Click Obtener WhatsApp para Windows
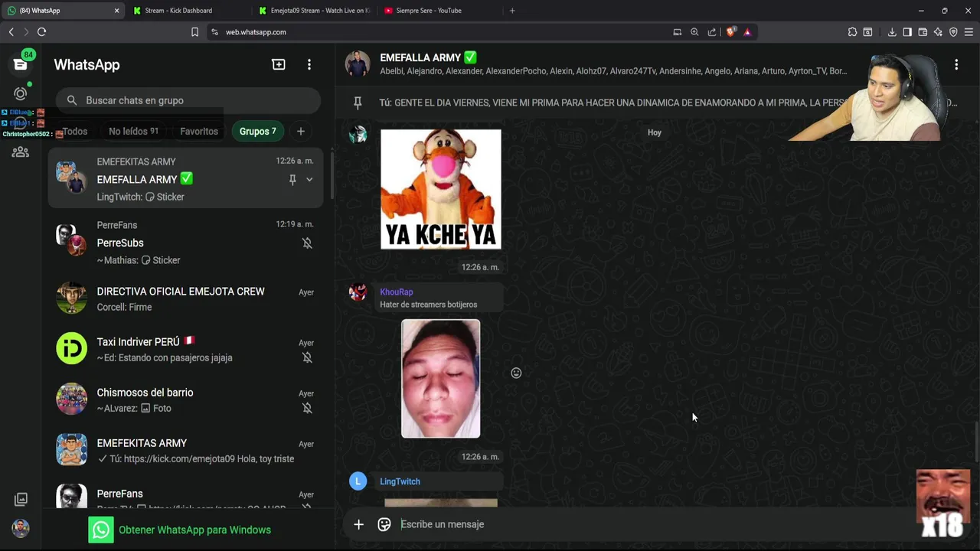Screen dimensions: 980x551 (x=180, y=530)
